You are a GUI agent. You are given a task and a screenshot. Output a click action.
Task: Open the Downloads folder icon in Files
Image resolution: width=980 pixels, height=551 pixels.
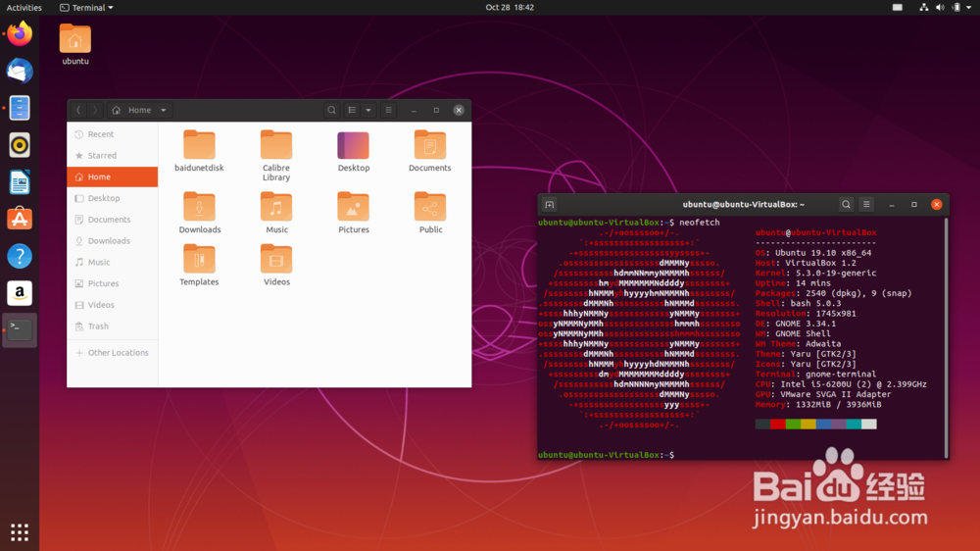coord(199,213)
